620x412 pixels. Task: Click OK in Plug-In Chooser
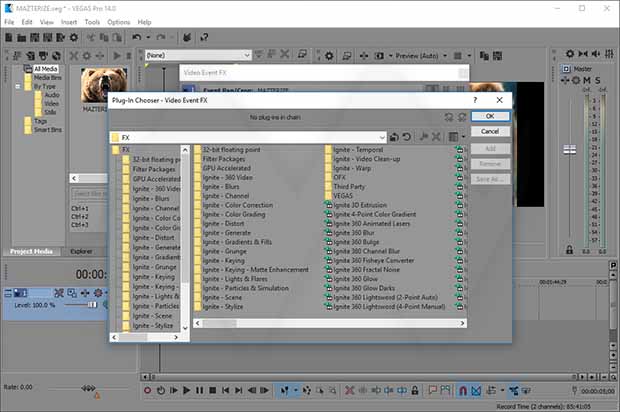[x=490, y=116]
